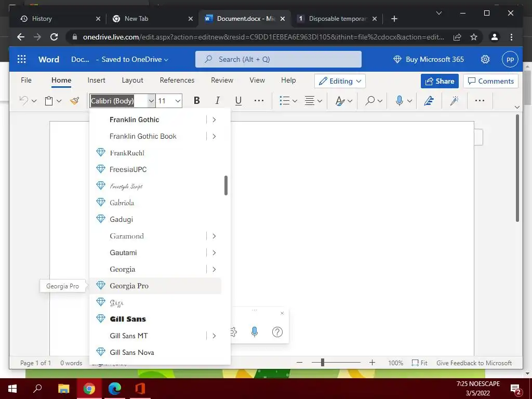Screen dimensions: 532x399
Task: Click the bullets list icon
Action: point(284,100)
